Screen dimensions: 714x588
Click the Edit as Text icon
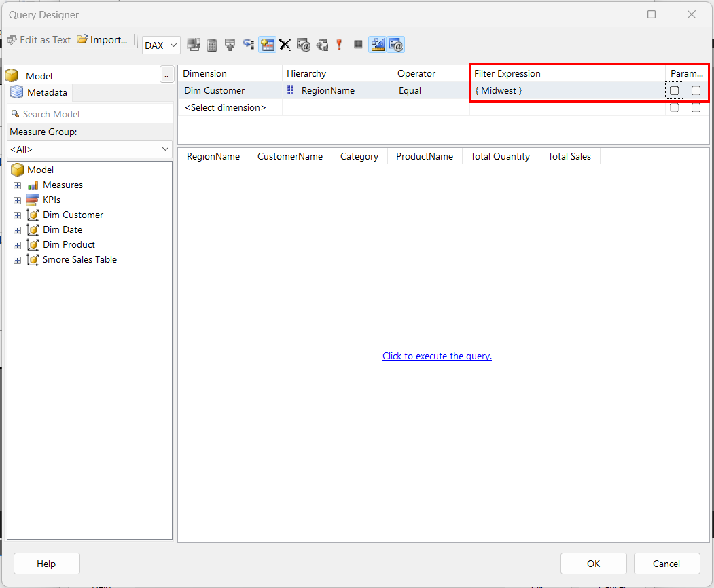(12, 40)
